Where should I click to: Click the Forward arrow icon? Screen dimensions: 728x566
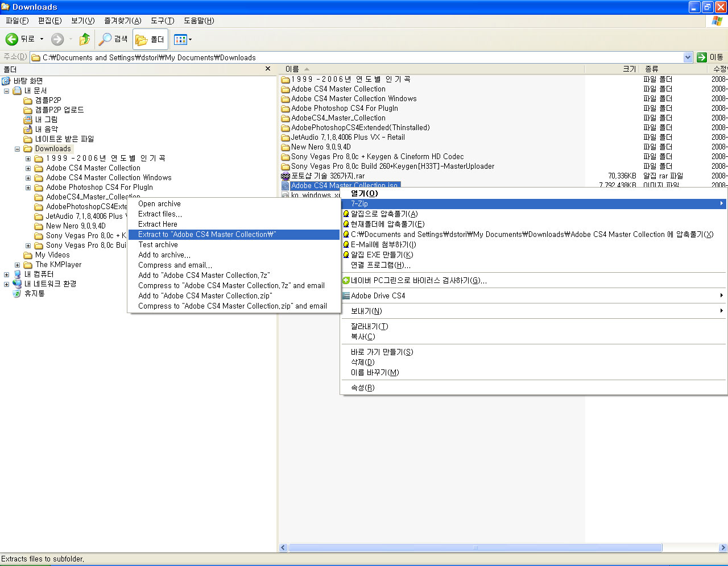tap(57, 39)
